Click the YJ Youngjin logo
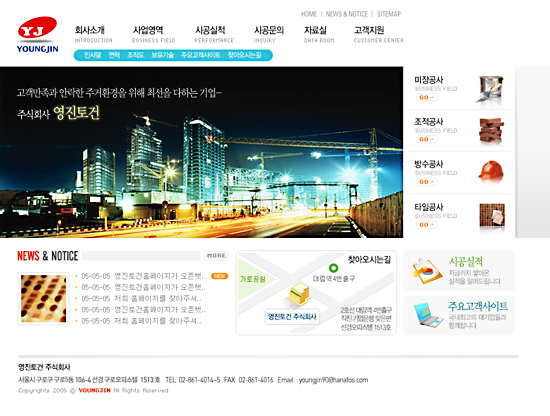Viewport: 550px width, 416px height. 38,34
